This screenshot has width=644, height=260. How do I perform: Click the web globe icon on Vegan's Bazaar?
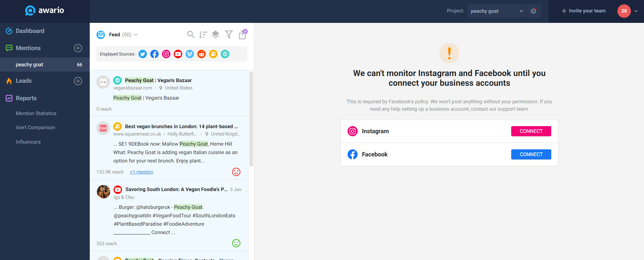point(117,80)
